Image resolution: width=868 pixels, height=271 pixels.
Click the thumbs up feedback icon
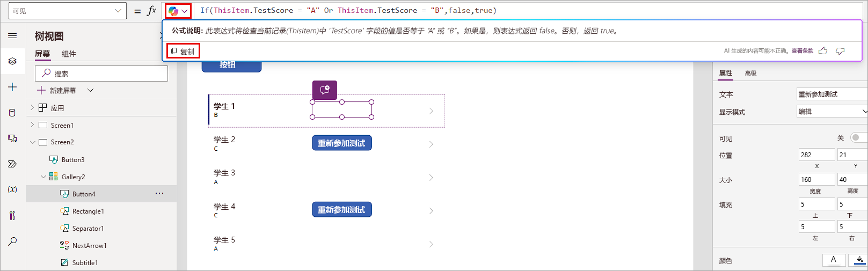pyautogui.click(x=823, y=51)
